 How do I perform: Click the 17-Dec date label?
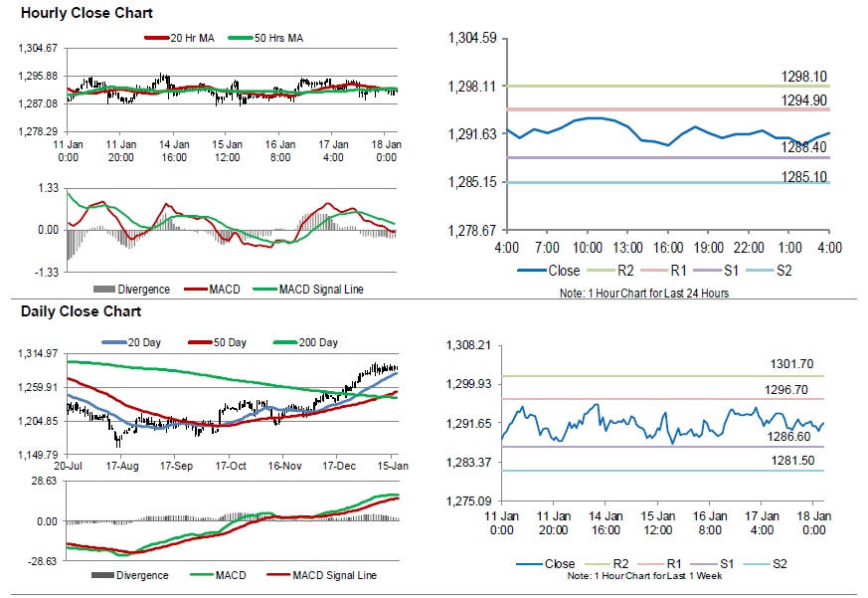(x=339, y=466)
